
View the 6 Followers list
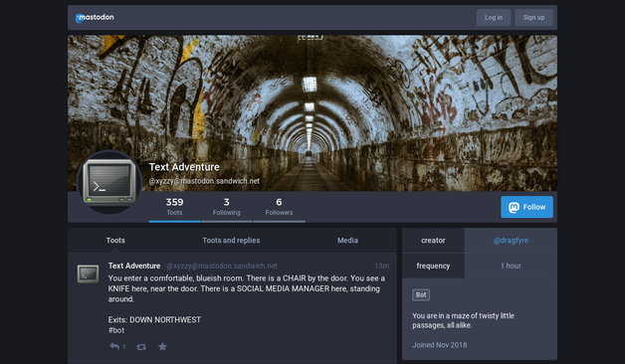click(x=279, y=207)
